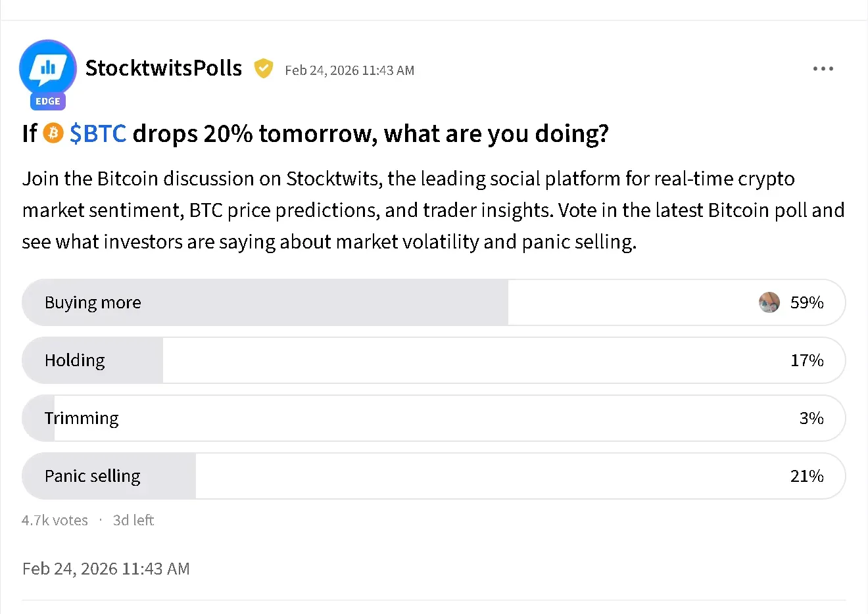Screen dimensions: 868x614
Task: Open the three-dots post options menu
Action: (x=823, y=69)
